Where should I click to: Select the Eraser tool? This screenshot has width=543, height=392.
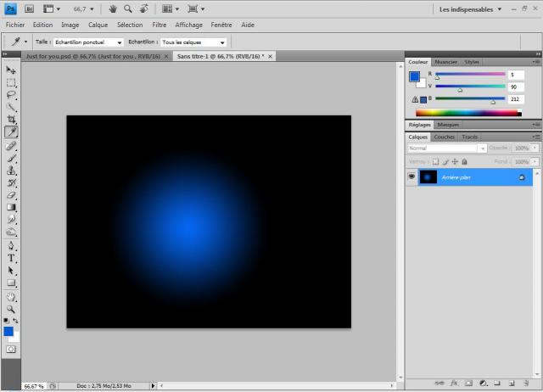coord(11,195)
